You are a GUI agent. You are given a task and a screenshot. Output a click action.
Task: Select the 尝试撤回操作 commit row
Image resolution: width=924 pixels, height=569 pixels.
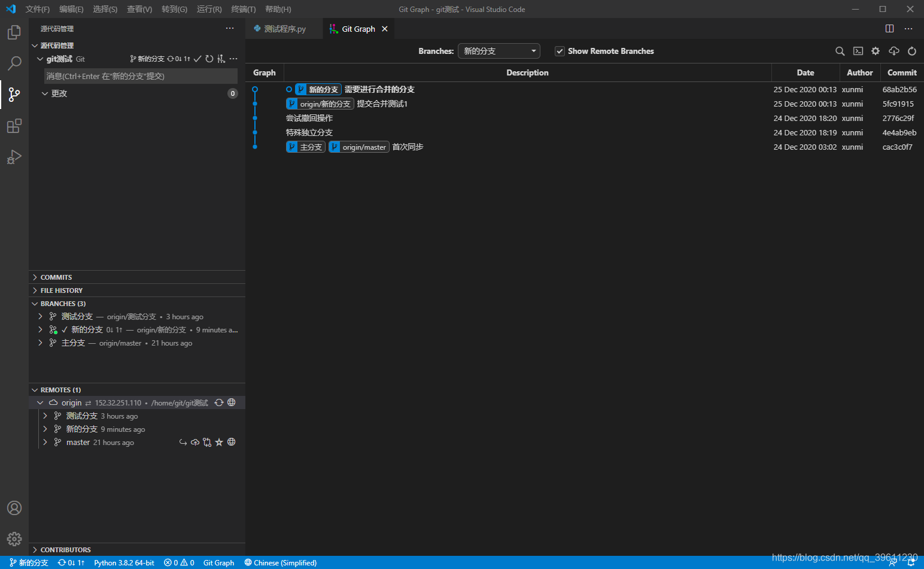coord(585,118)
